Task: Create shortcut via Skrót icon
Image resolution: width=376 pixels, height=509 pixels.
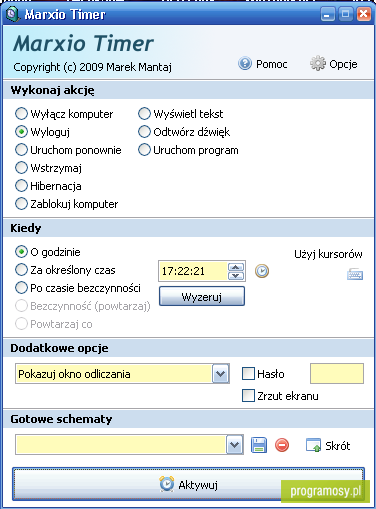Action: point(313,445)
